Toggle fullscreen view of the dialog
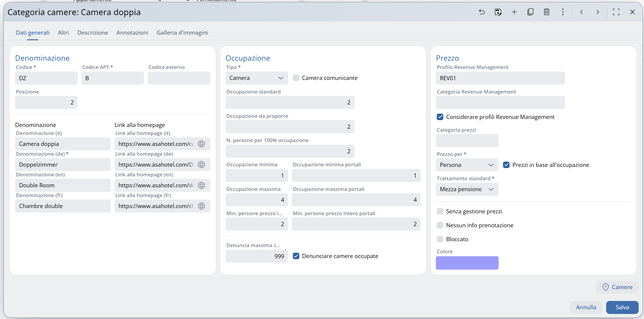644x319 pixels. click(x=616, y=12)
